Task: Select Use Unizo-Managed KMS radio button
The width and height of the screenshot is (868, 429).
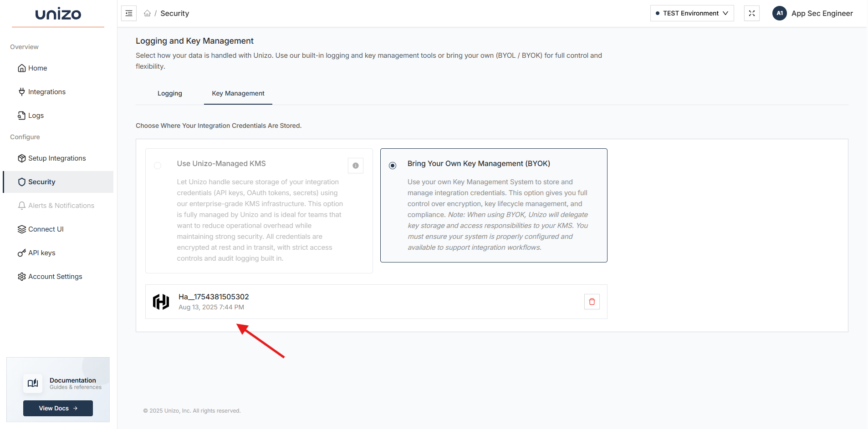Action: click(158, 166)
